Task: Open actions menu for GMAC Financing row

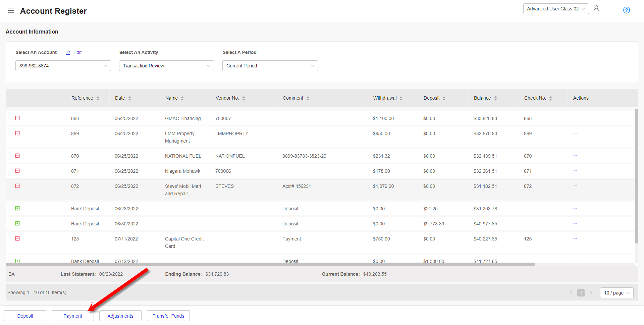Action: [x=575, y=118]
